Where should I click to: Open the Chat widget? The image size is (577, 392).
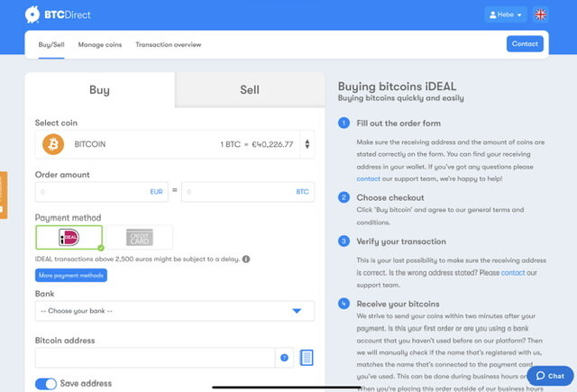click(x=550, y=376)
